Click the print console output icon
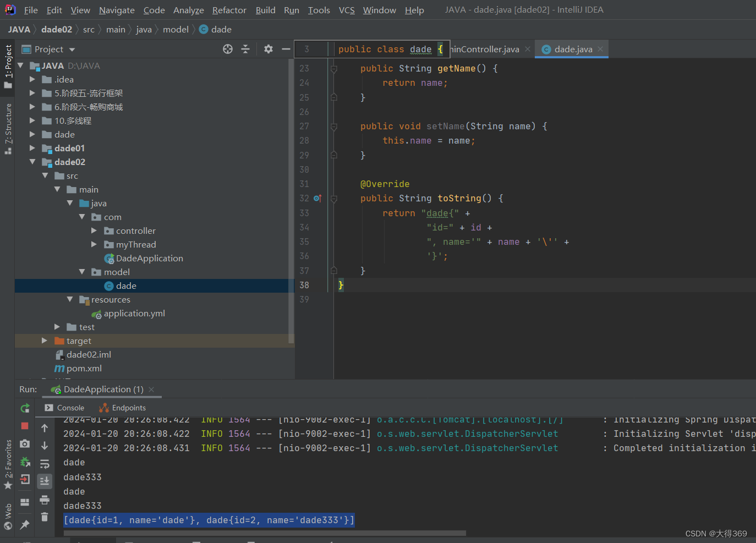 [x=45, y=500]
